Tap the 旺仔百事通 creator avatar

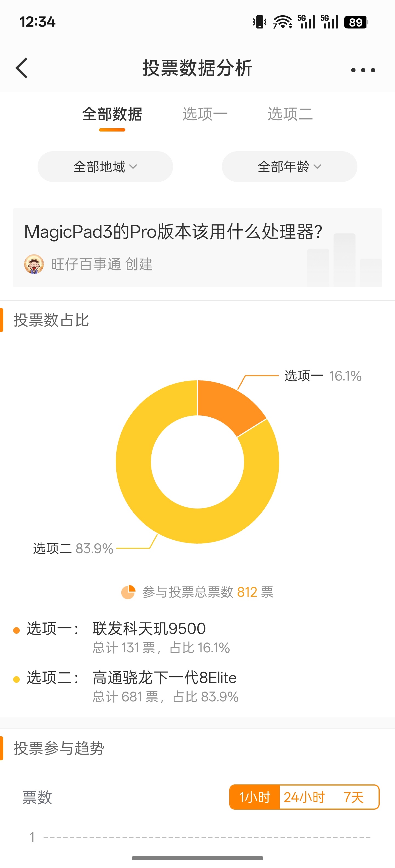(34, 264)
